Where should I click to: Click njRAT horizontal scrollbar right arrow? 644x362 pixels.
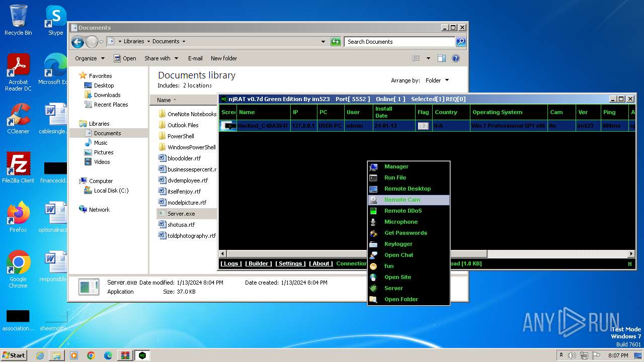[631, 254]
